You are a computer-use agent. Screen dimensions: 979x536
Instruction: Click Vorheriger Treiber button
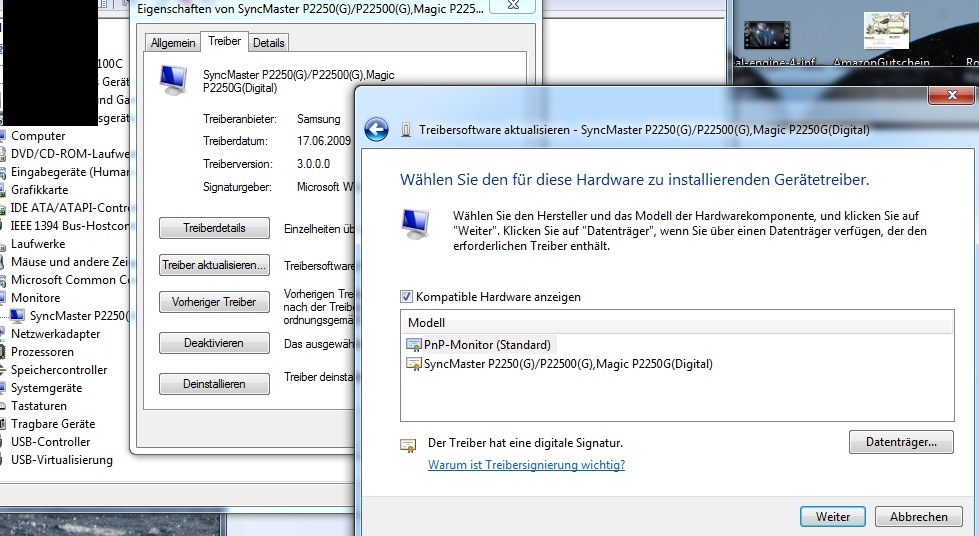(x=214, y=302)
